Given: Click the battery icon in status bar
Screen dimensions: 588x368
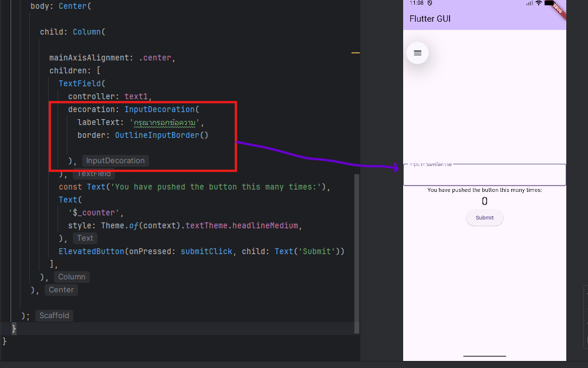Looking at the screenshot, I should [550, 3].
